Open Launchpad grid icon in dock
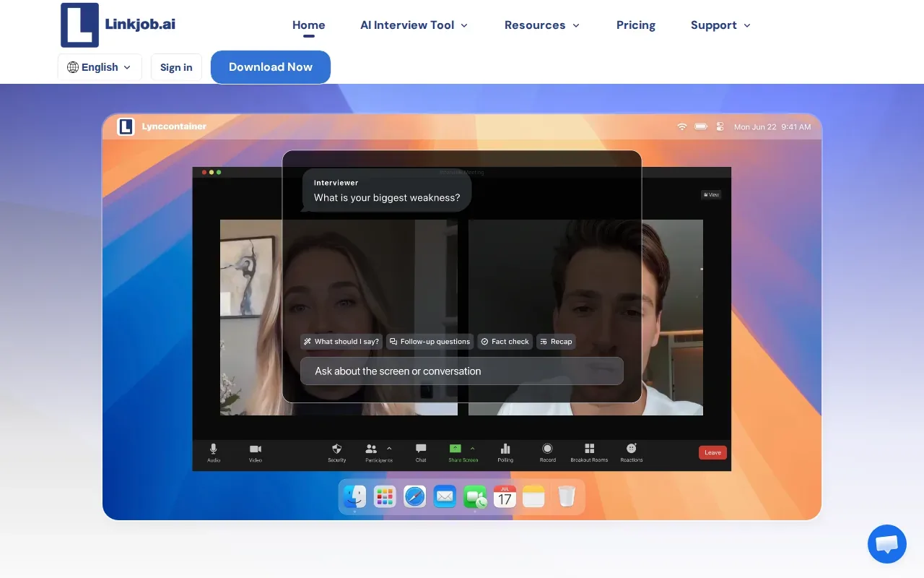 click(x=385, y=496)
